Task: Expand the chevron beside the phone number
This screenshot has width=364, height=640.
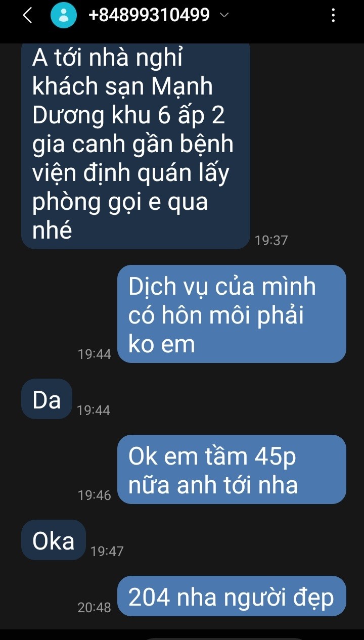Action: coord(224,15)
